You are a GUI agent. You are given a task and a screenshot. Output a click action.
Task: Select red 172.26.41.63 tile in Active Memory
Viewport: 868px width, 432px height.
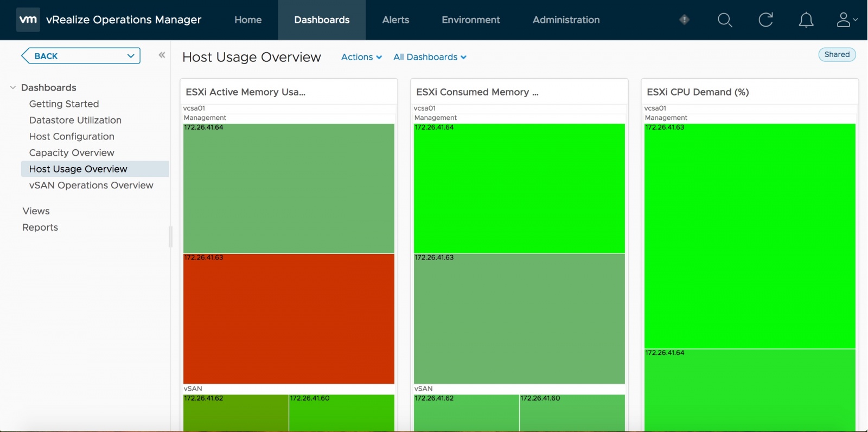(x=289, y=319)
